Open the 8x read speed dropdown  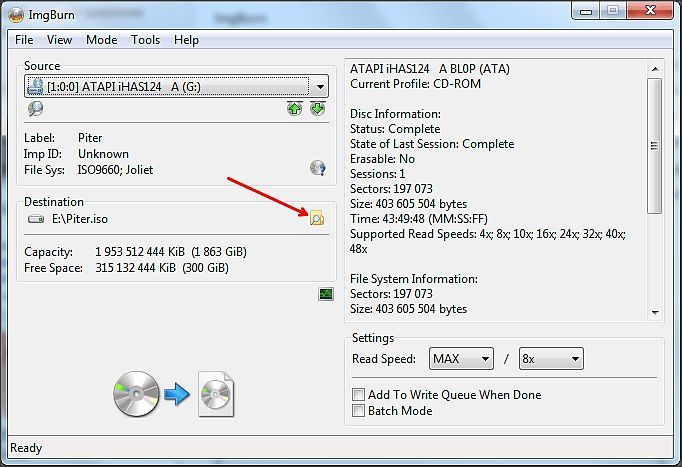[551, 359]
